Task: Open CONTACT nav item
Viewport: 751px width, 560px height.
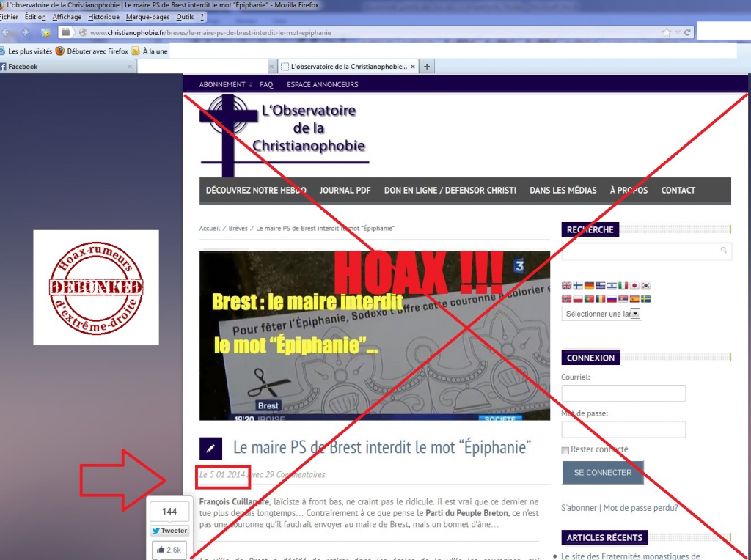Action: click(x=678, y=191)
